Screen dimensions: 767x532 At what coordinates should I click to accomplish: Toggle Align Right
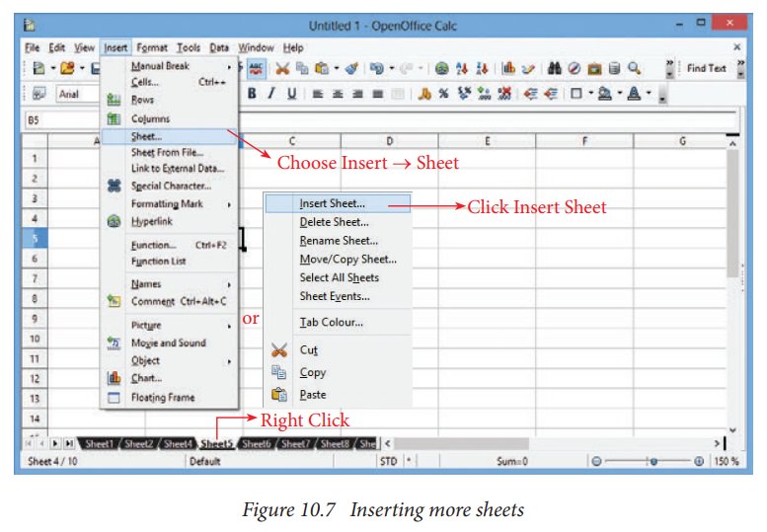[x=357, y=94]
